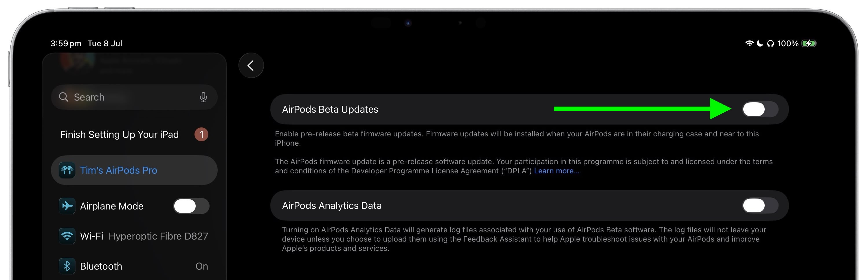Tap the battery charging icon in status bar
This screenshot has width=868, height=280.
tap(809, 43)
